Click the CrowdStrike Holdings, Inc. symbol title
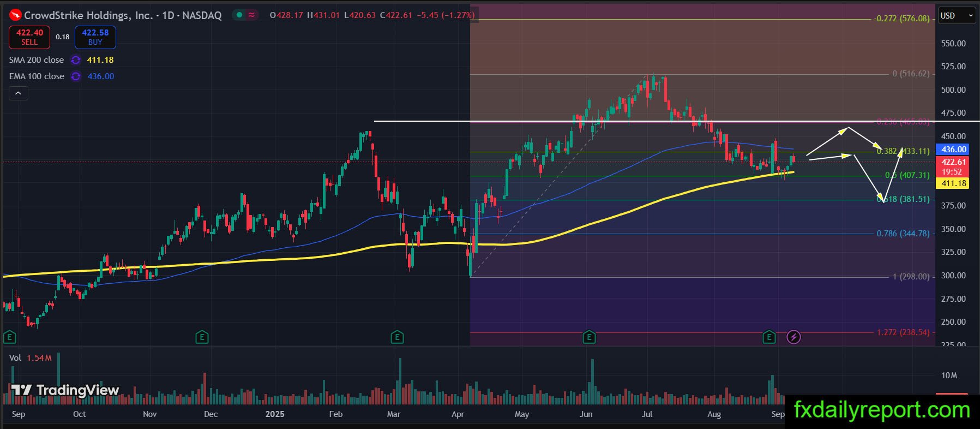This screenshot has height=429, width=980. click(x=88, y=15)
